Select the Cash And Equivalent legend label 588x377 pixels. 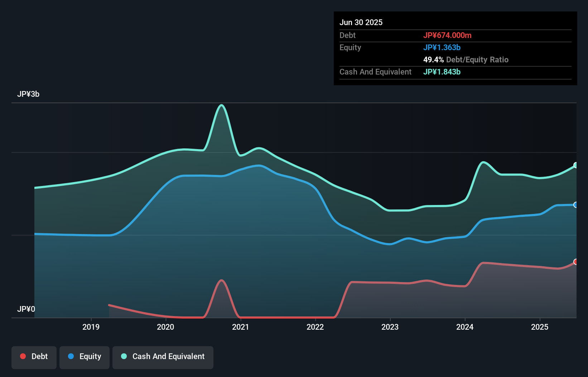(168, 356)
